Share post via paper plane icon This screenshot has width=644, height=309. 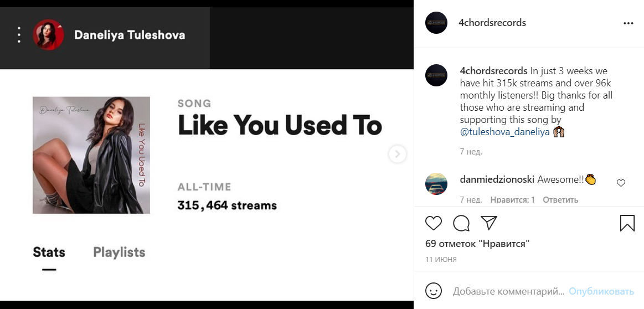pos(488,223)
